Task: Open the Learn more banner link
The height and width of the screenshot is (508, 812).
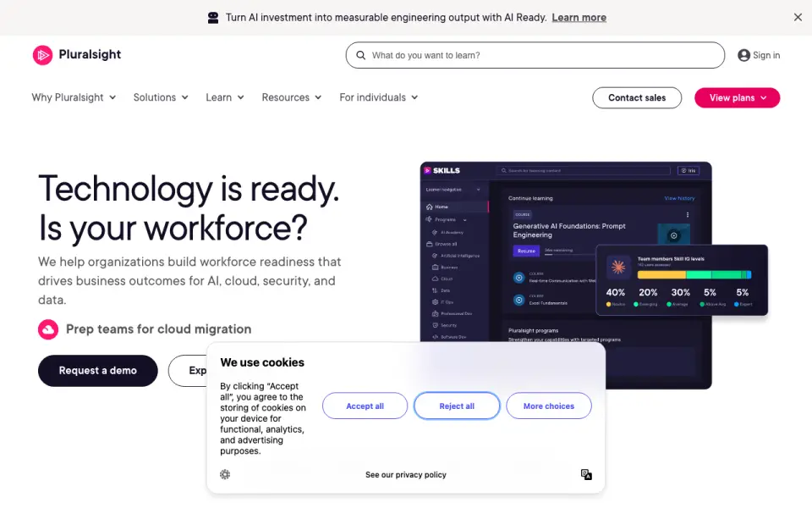Action: click(579, 18)
